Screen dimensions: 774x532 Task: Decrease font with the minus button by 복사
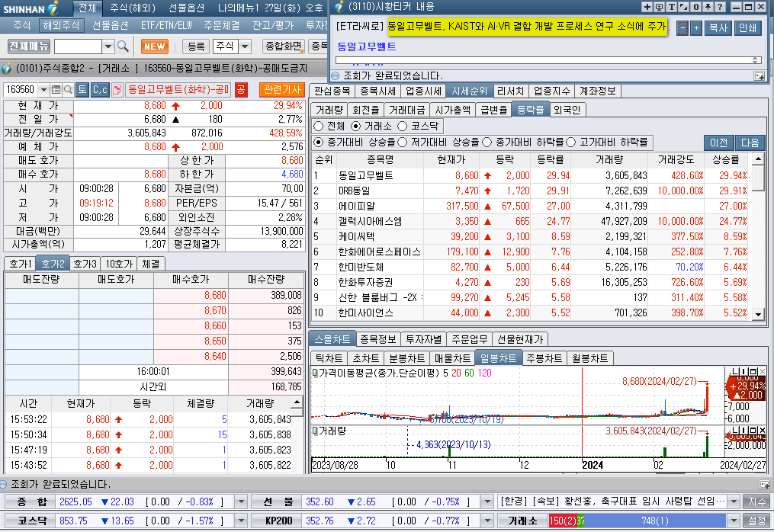point(682,28)
